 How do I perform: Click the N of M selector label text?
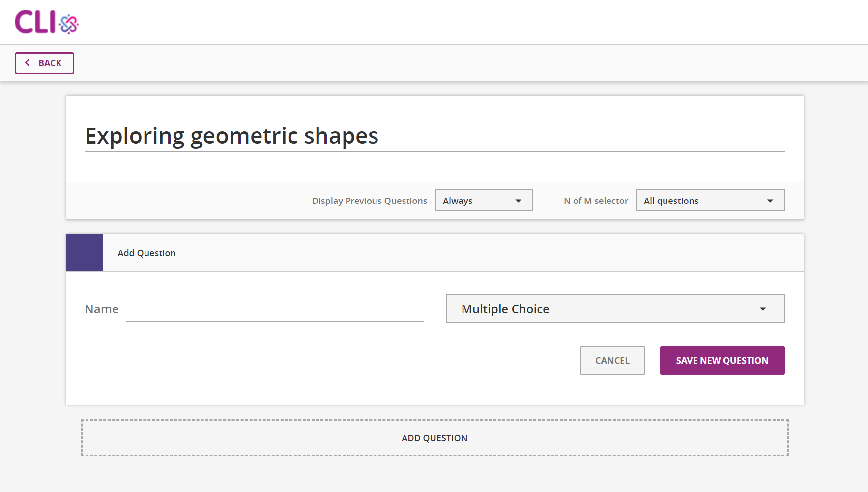[595, 200]
